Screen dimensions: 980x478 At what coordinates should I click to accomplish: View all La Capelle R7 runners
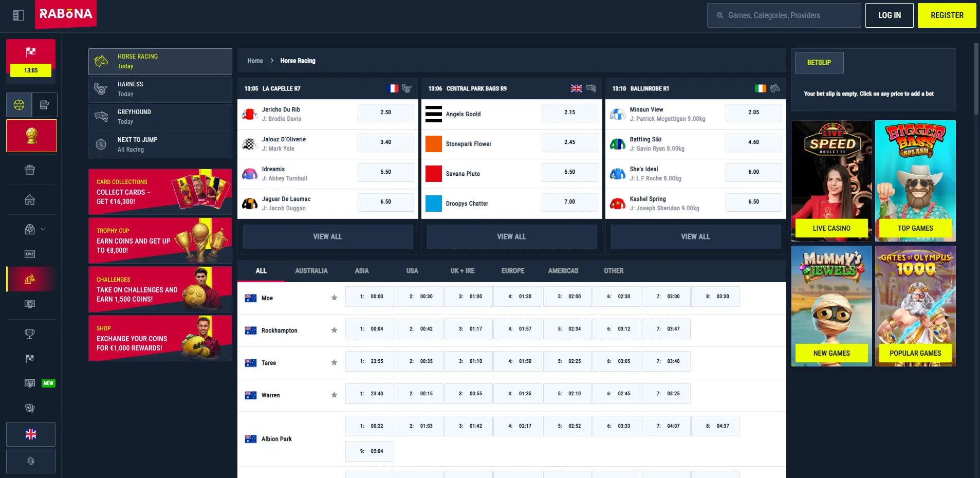coord(328,237)
